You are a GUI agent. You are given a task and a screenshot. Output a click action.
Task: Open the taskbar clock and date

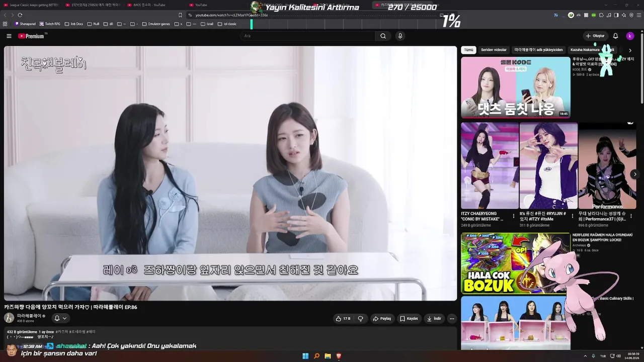(x=633, y=356)
